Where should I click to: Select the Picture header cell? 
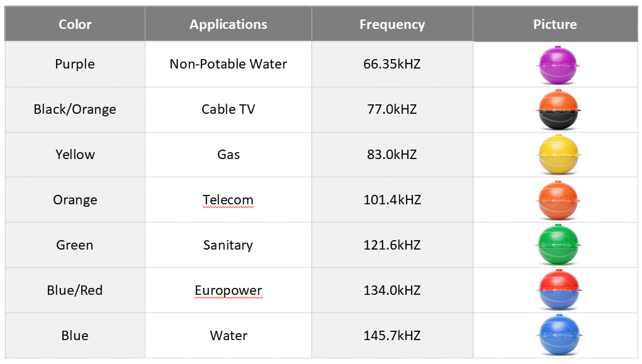pos(555,25)
